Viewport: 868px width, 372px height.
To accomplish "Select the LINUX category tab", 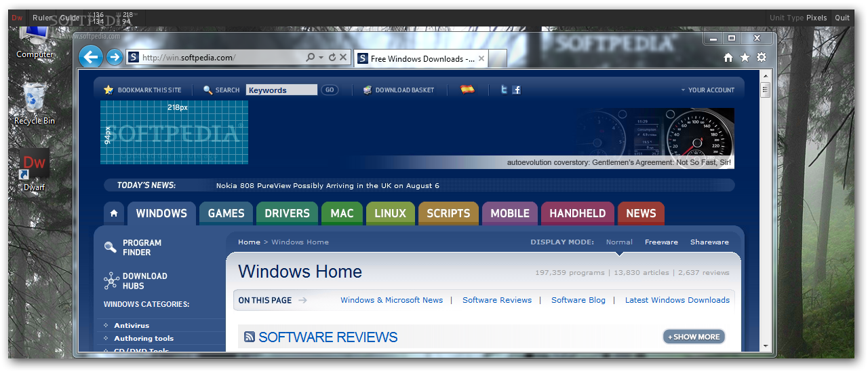I will (x=390, y=213).
